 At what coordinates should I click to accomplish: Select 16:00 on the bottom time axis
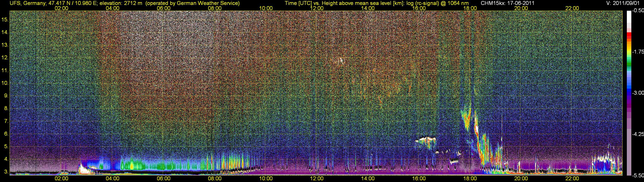[x=419, y=179]
